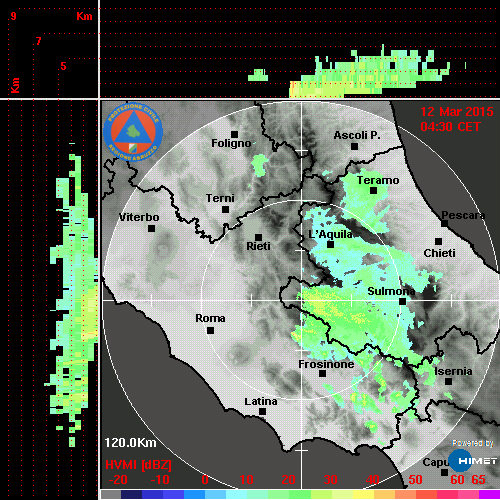
Task: Click the Roma city marker square
Action: 210,331
